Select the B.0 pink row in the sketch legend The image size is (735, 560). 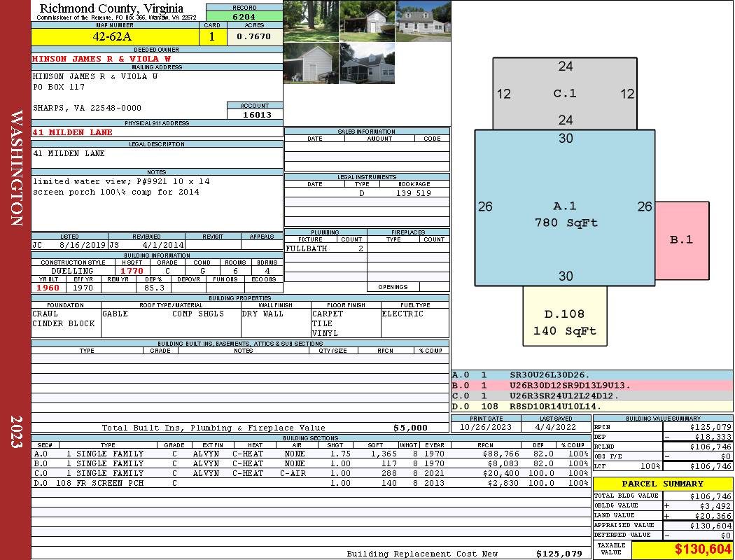(x=591, y=385)
